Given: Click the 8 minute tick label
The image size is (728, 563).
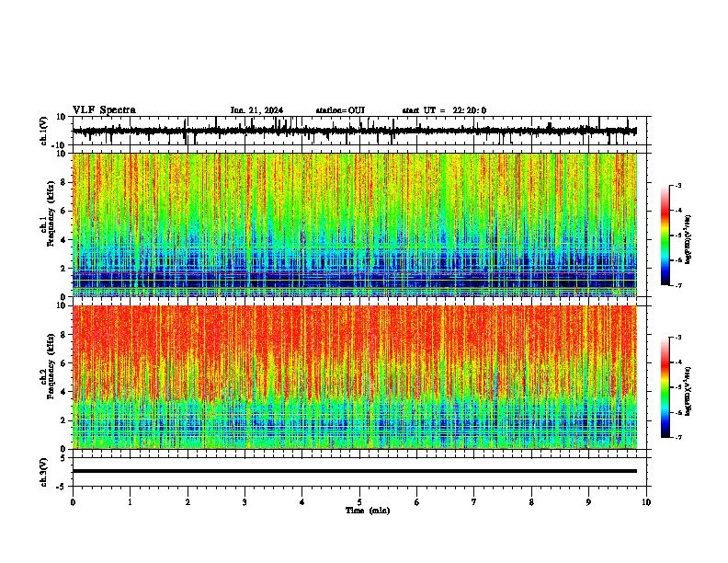Looking at the screenshot, I should 531,502.
